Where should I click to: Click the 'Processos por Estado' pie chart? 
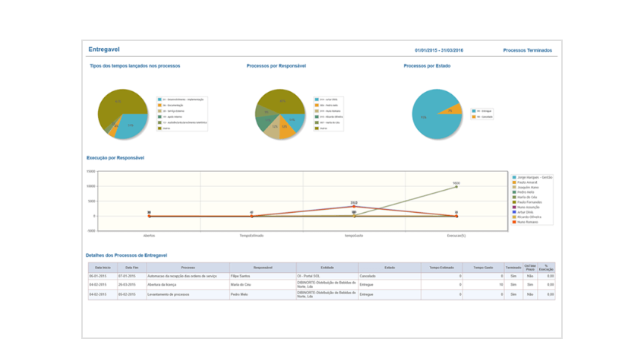pos(437,114)
